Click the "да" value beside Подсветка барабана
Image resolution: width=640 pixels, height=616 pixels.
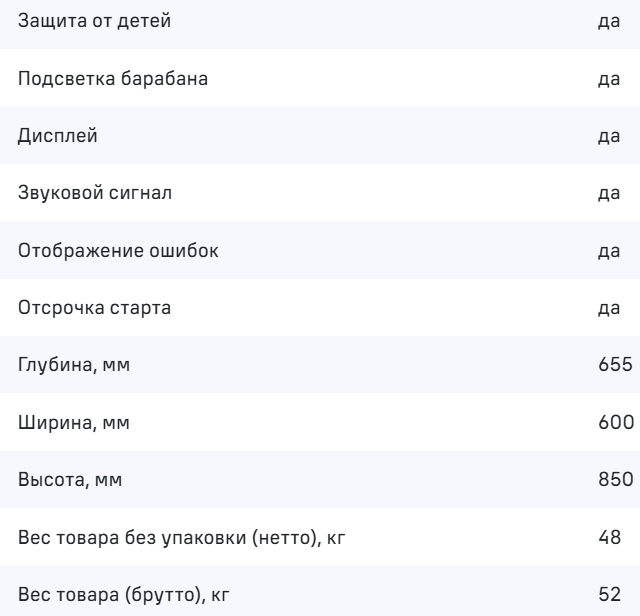608,79
